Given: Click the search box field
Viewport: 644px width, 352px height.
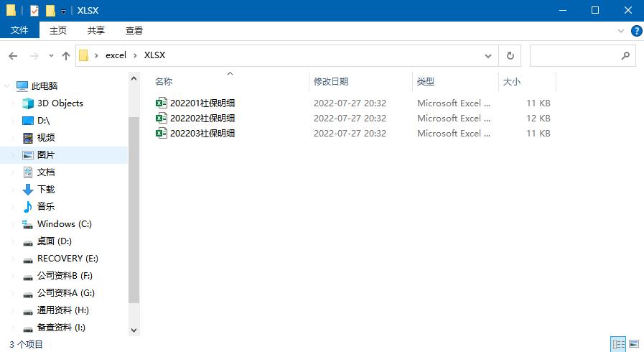Looking at the screenshot, I should (x=583, y=56).
